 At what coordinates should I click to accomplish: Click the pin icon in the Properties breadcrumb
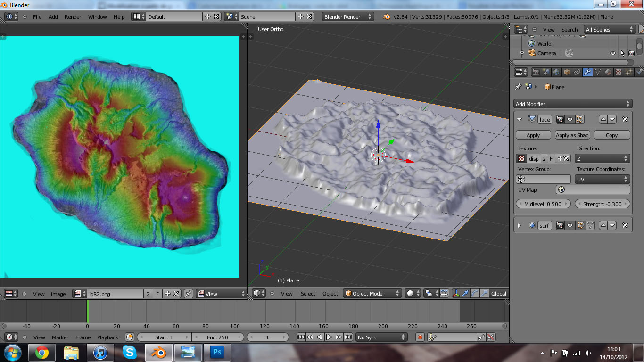click(x=518, y=86)
